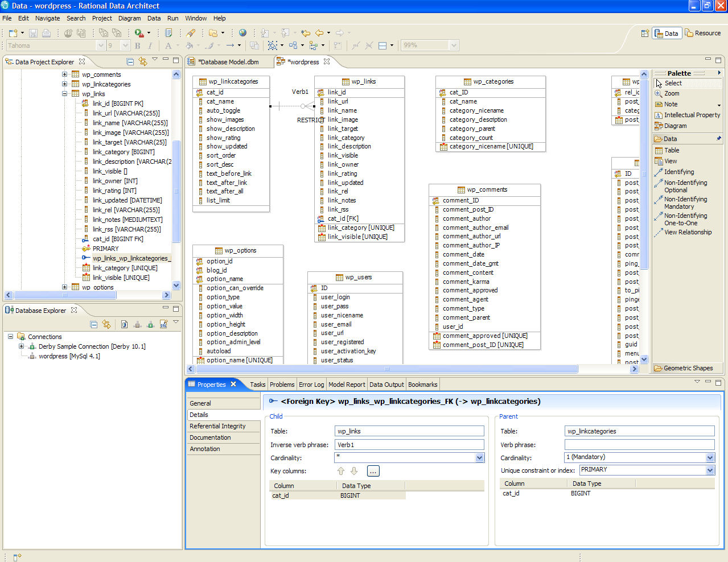This screenshot has width=728, height=562.
Task: Click the New wizard toolbar icon
Action: 13,33
